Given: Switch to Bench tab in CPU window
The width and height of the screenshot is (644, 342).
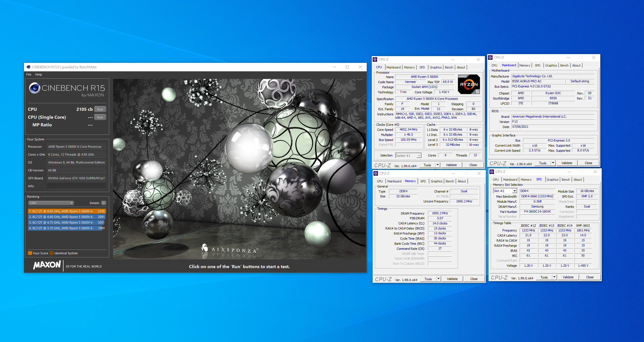Looking at the screenshot, I should point(449,67).
